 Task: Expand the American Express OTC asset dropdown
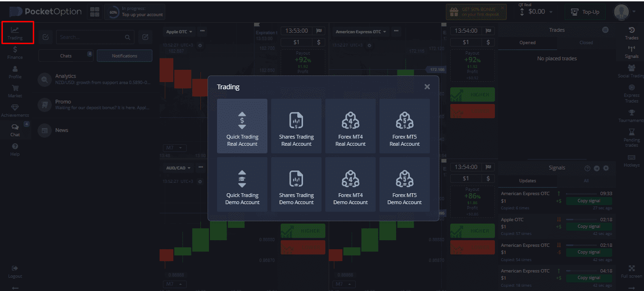[361, 32]
